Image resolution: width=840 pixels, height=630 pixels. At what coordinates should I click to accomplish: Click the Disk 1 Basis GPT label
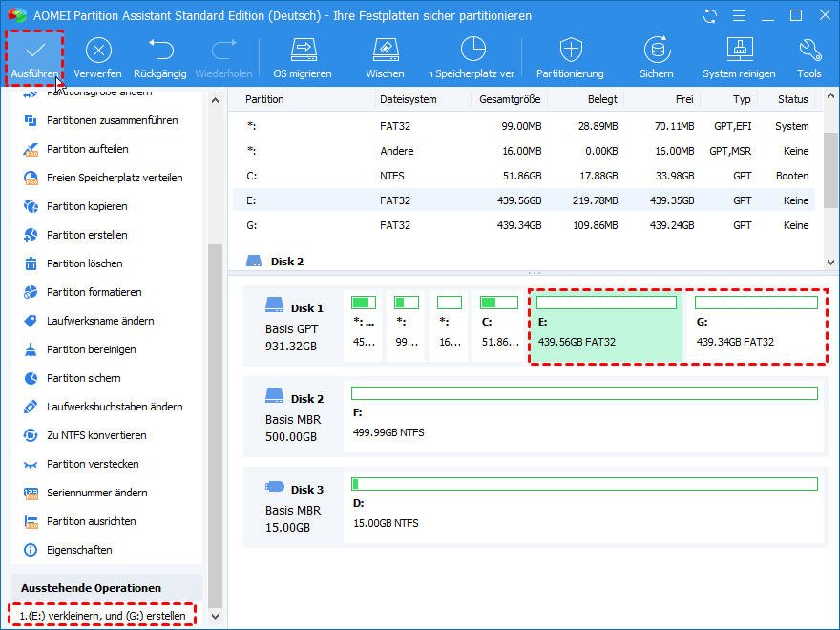pyautogui.click(x=294, y=326)
